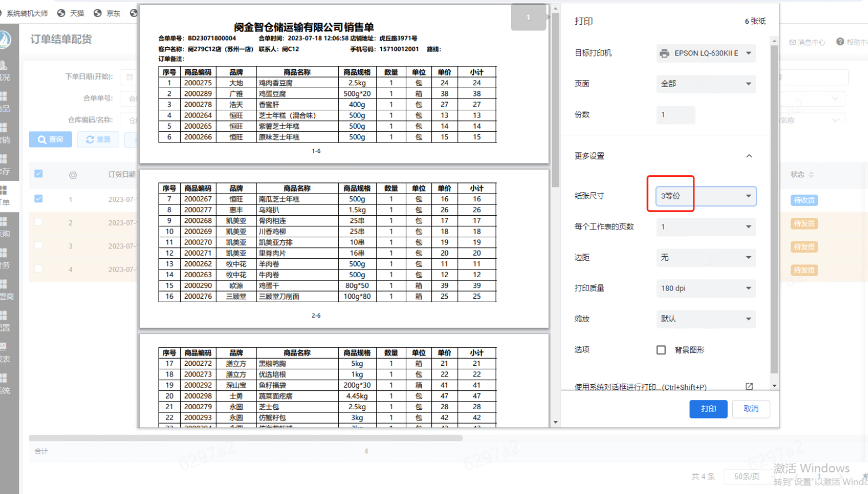Click the sail logo atop the left sidebar
Image resolution: width=868 pixels, height=494 pixels.
tap(4, 39)
